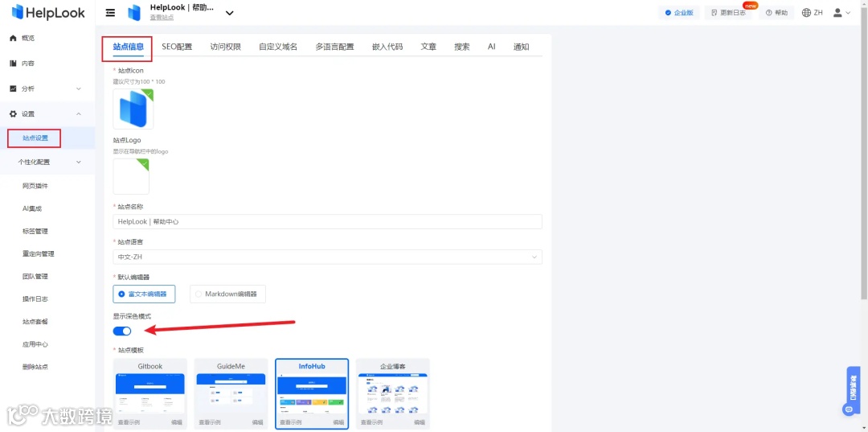
Task: Click 查看示例 under the GuideMe template
Action: tap(210, 422)
